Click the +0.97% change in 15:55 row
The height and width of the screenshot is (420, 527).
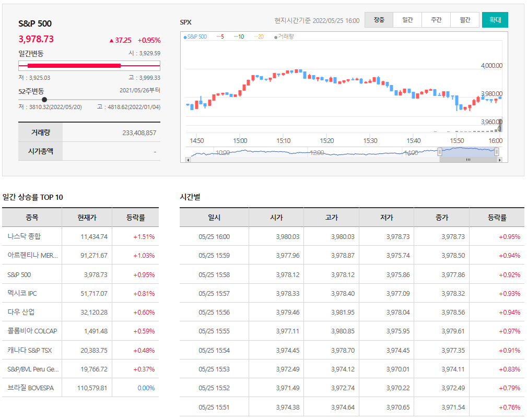pyautogui.click(x=510, y=331)
